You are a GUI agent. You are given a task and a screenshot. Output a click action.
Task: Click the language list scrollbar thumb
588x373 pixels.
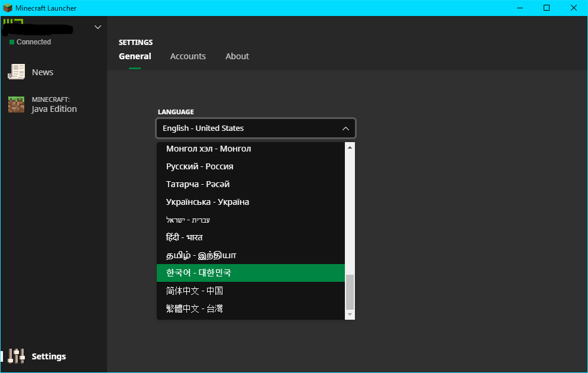click(x=350, y=291)
